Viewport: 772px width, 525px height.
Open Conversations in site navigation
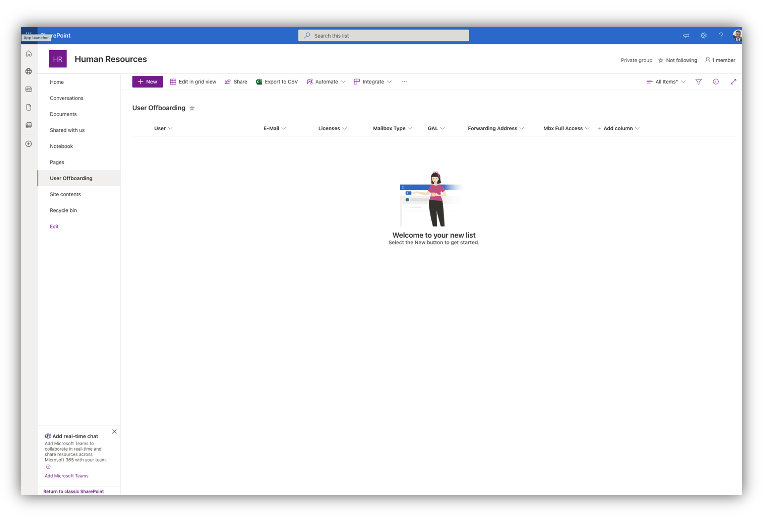(66, 98)
